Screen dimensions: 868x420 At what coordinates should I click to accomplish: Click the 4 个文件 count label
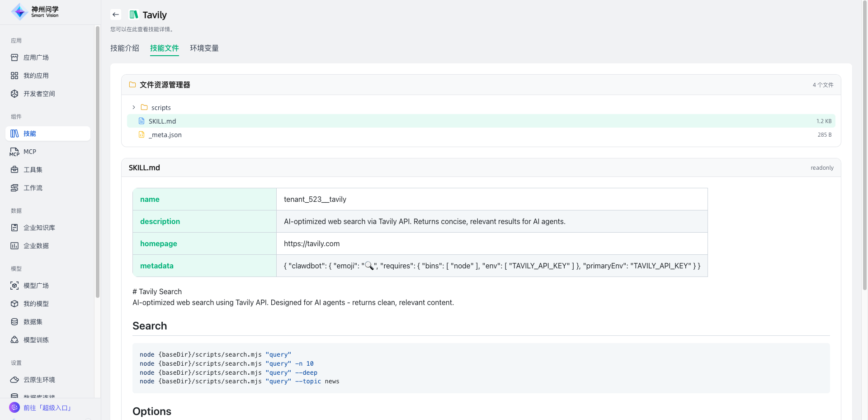(x=823, y=85)
